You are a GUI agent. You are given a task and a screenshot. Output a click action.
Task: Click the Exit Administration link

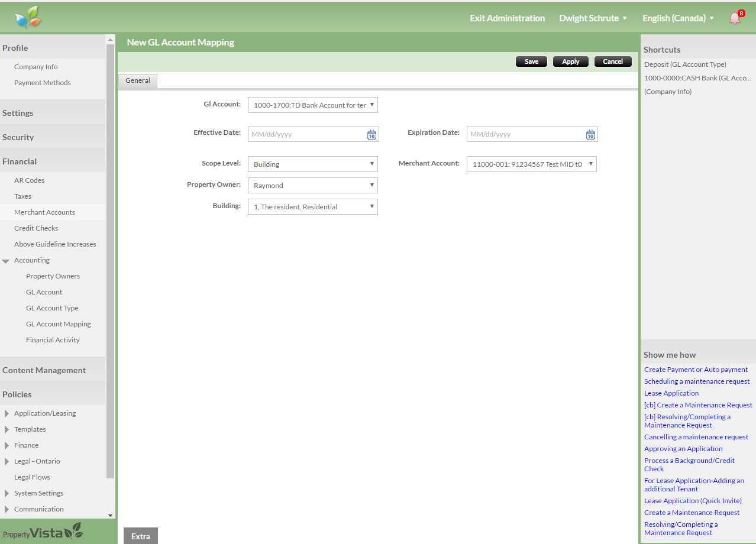pos(507,18)
